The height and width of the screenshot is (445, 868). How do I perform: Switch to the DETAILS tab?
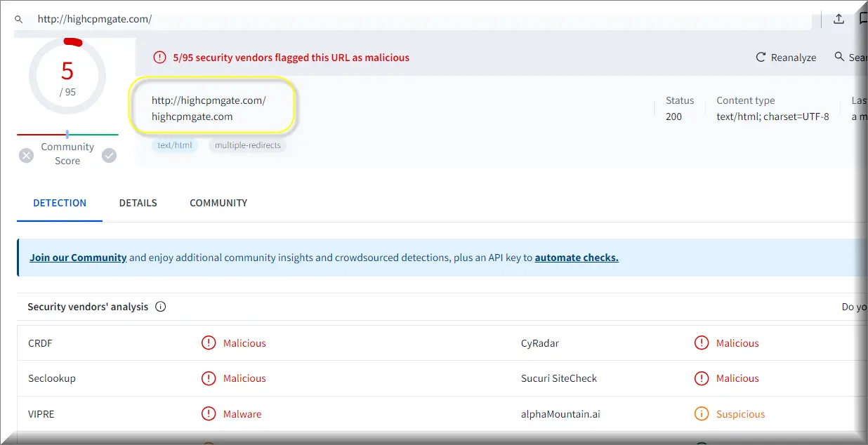138,203
